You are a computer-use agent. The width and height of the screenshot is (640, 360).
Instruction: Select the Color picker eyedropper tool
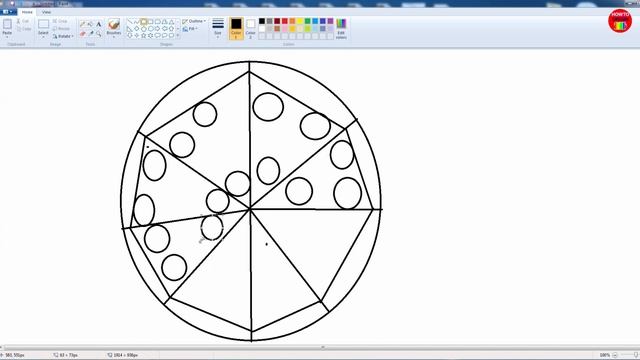91,33
